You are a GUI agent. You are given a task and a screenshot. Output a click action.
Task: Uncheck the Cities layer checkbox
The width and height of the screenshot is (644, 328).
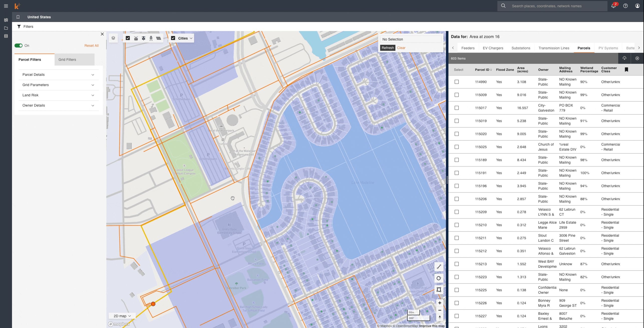coord(173,38)
